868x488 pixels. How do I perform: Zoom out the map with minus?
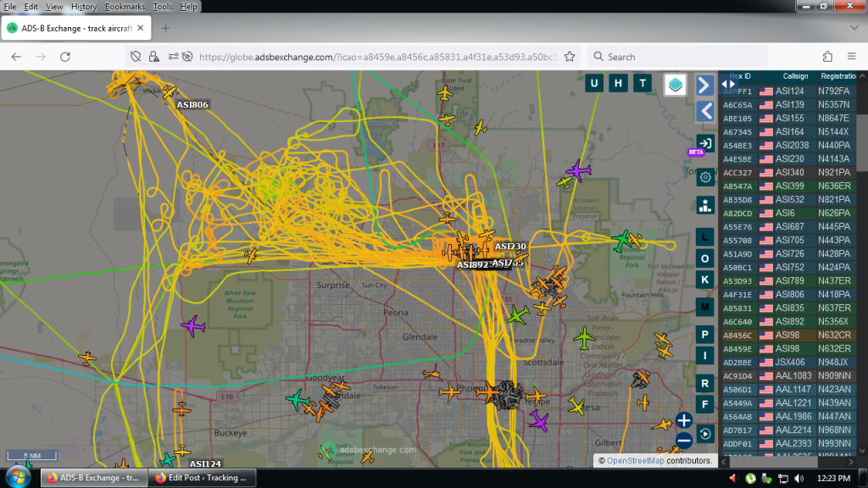pos(684,441)
